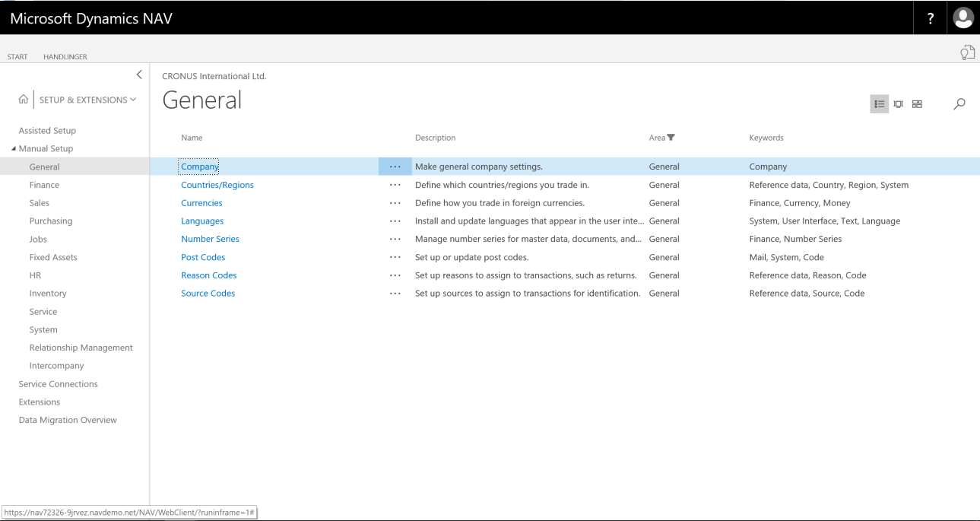
Task: Select System in the sidebar
Action: (43, 330)
